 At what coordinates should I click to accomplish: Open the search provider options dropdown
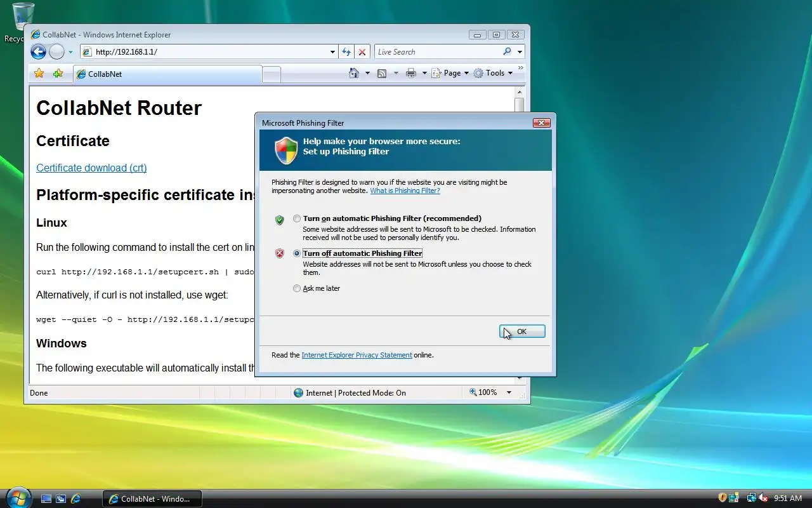(x=520, y=52)
